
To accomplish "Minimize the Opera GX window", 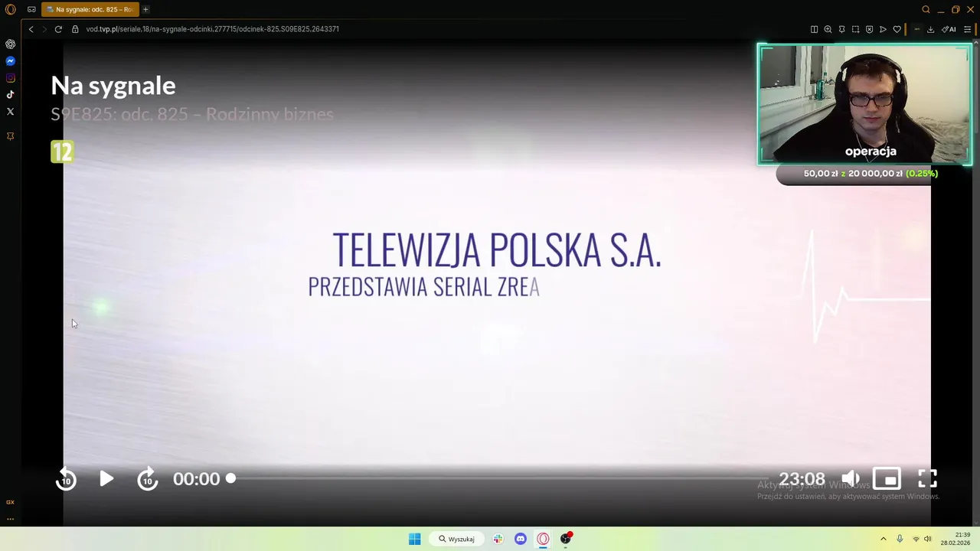I will click(941, 10).
